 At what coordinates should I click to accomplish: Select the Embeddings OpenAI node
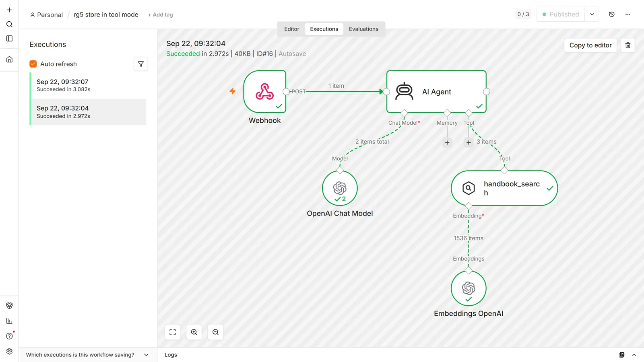[469, 288]
